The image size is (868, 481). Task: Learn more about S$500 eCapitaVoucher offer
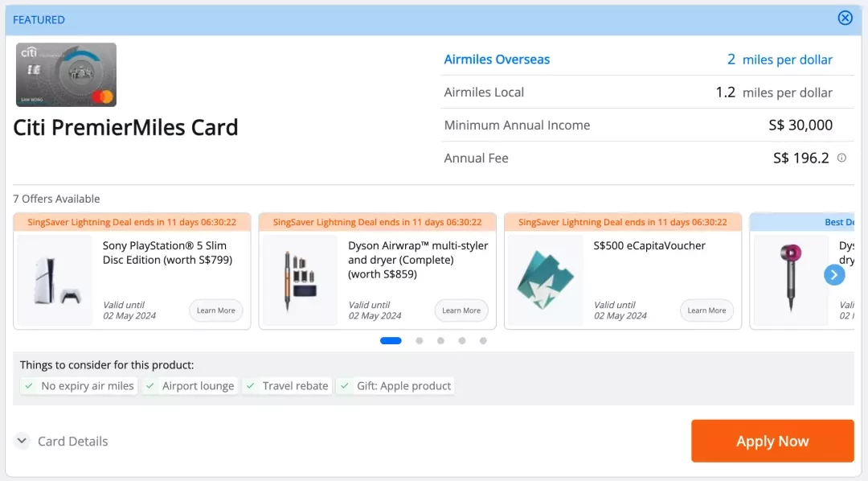click(707, 310)
